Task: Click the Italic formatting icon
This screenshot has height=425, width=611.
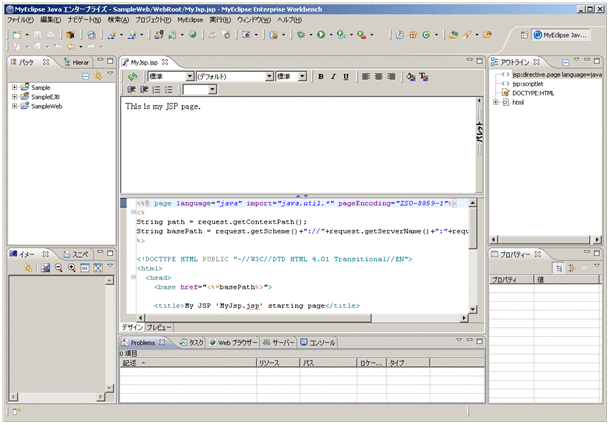Action: (x=333, y=76)
